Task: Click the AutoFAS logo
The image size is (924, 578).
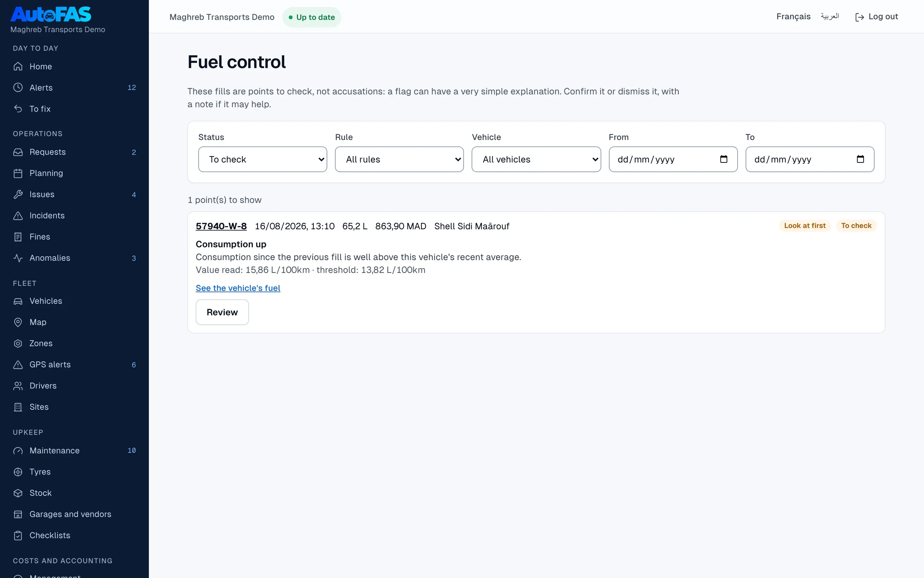Action: click(51, 14)
